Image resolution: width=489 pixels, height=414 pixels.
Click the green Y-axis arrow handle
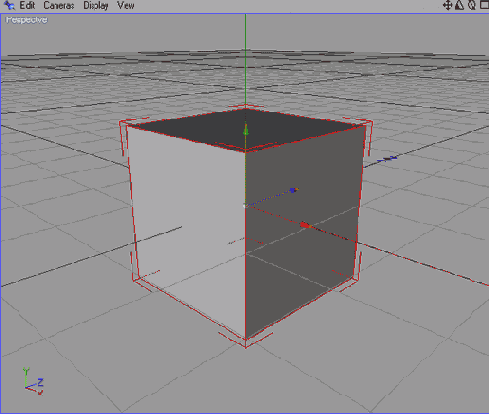point(246,130)
